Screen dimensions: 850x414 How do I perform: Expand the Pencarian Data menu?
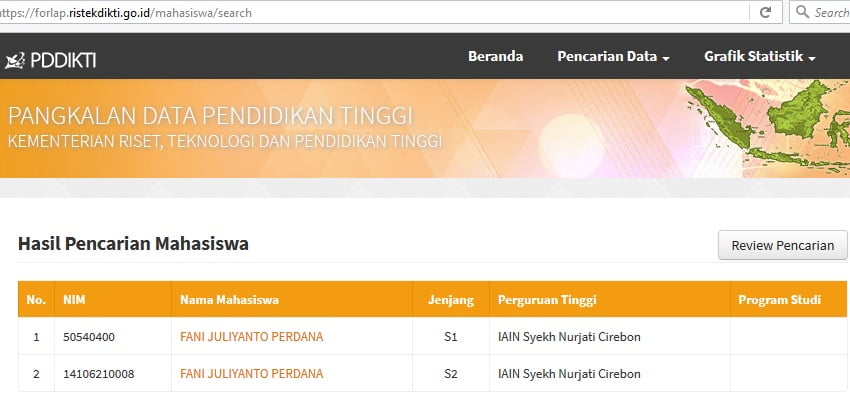click(x=613, y=57)
